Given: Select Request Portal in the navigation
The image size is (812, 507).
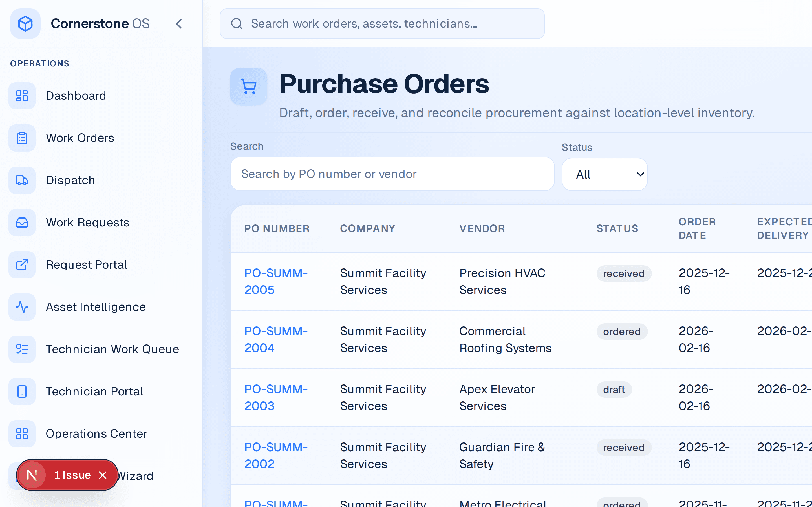Looking at the screenshot, I should click(86, 264).
